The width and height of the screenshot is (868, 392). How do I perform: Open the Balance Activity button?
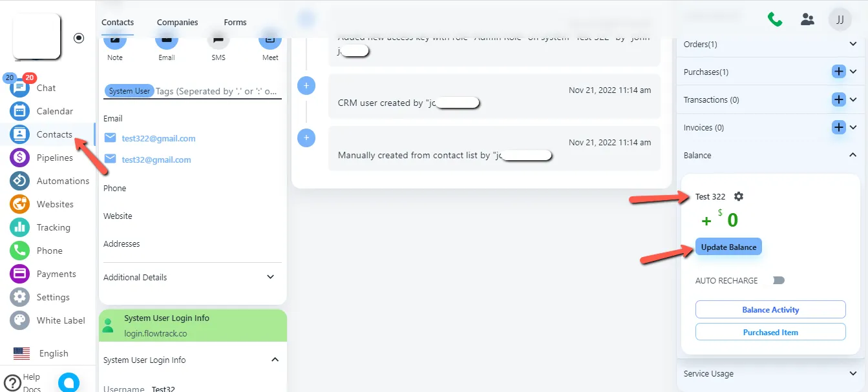(x=770, y=309)
